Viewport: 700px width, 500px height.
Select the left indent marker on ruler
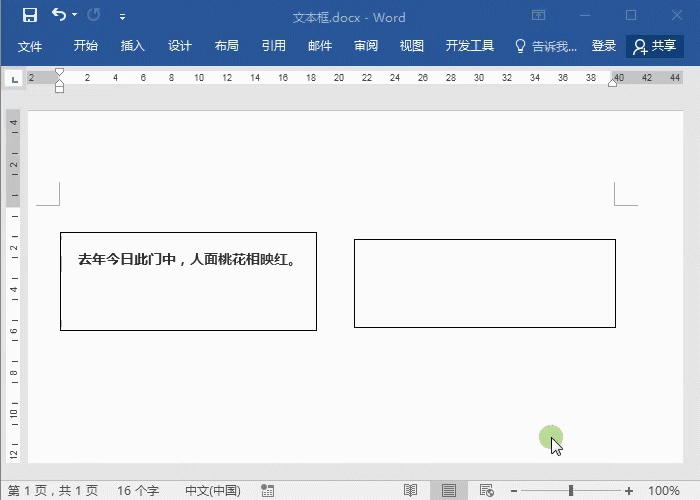click(59, 88)
